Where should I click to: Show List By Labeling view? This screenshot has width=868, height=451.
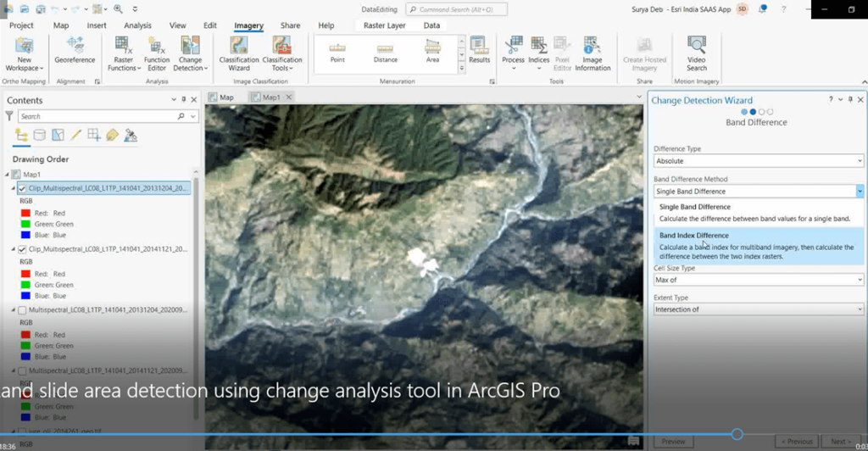[x=113, y=136]
